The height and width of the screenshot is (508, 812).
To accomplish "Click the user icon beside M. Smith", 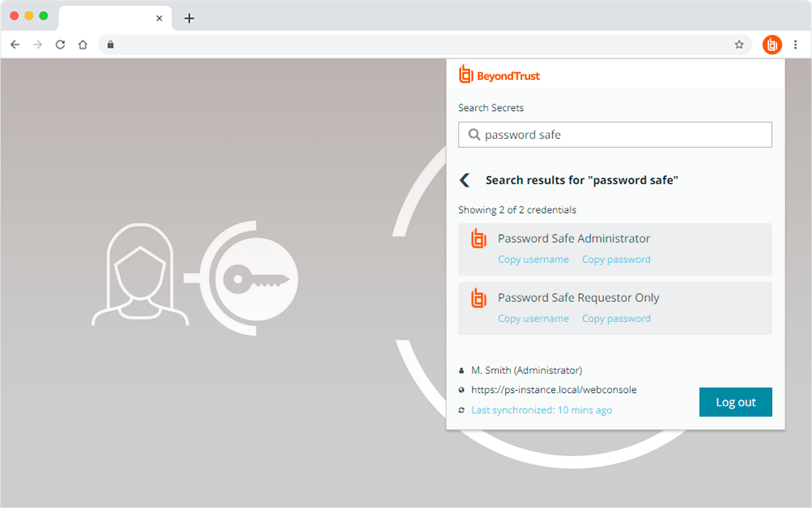I will tap(461, 370).
